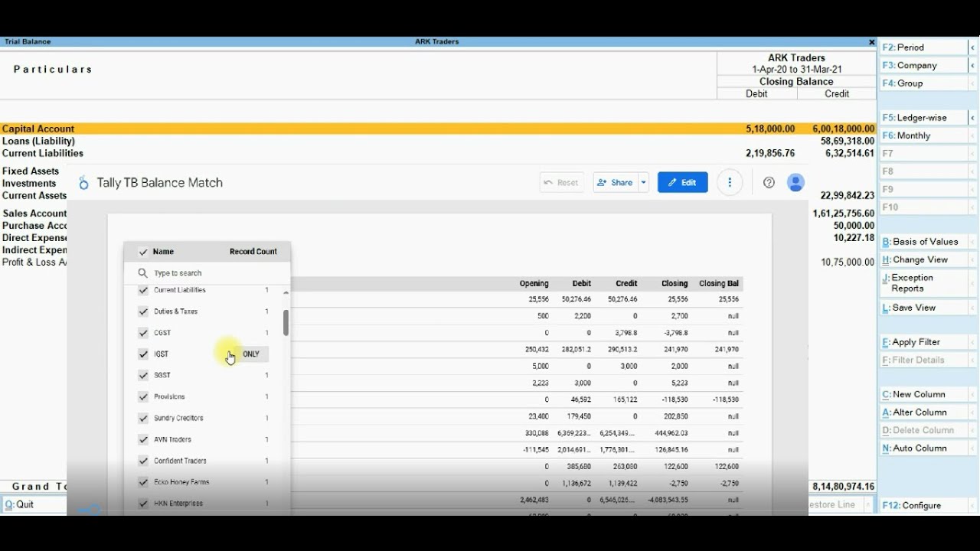This screenshot has width=980, height=551.
Task: Uncheck the Provisions checkbox
Action: pos(143,397)
